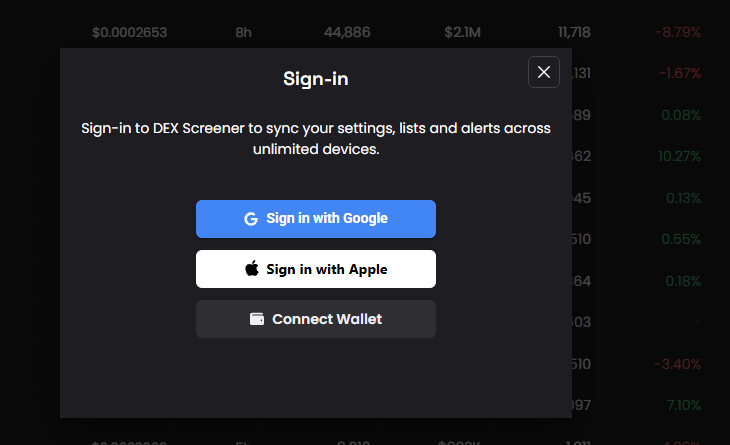Click the -8.79% change value
730x445 pixels.
[x=678, y=33]
